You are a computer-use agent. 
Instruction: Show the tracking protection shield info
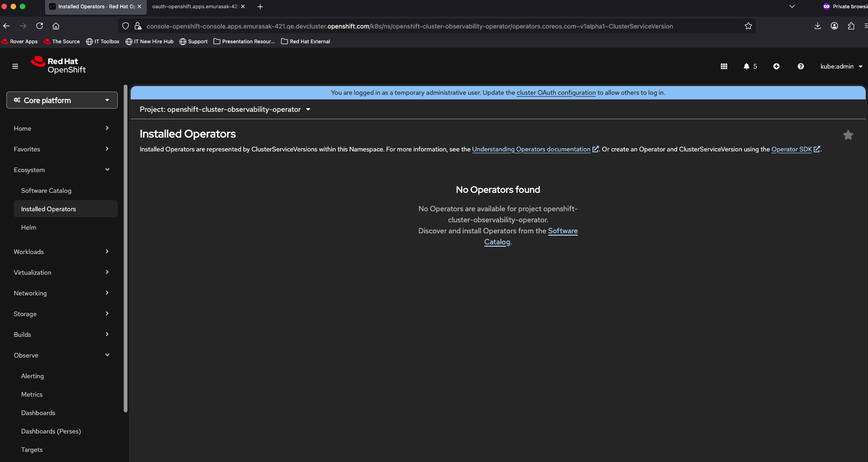(x=126, y=26)
